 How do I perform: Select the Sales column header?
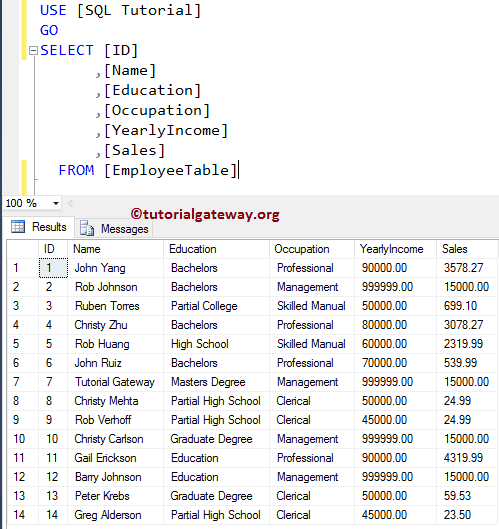point(467,249)
